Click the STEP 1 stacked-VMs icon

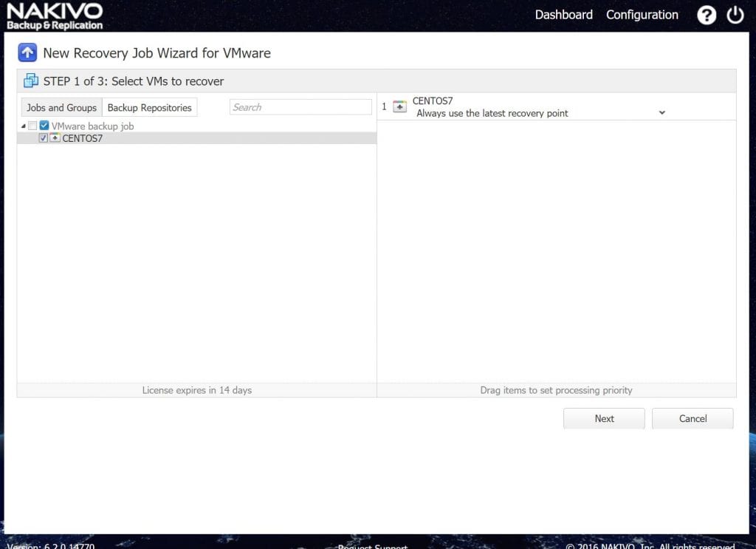coord(31,80)
